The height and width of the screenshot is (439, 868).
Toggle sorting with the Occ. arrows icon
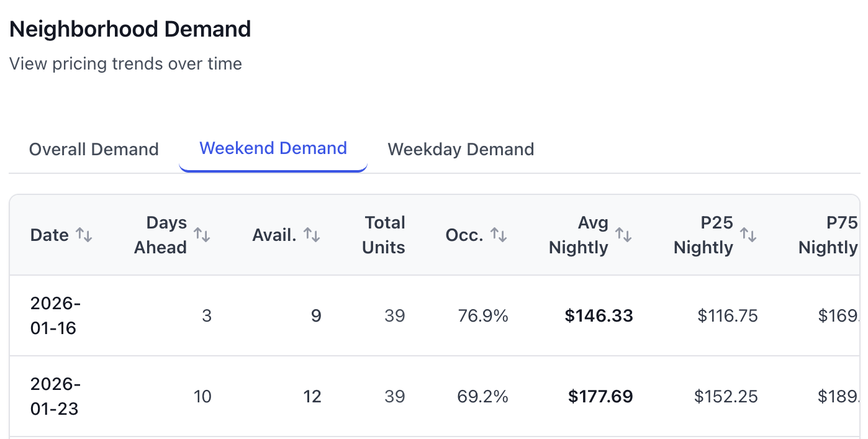tap(499, 235)
